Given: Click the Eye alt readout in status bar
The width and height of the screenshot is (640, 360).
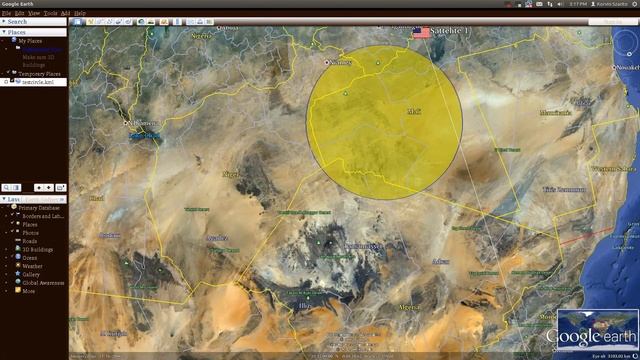Looking at the screenshot, I should pyautogui.click(x=611, y=356).
